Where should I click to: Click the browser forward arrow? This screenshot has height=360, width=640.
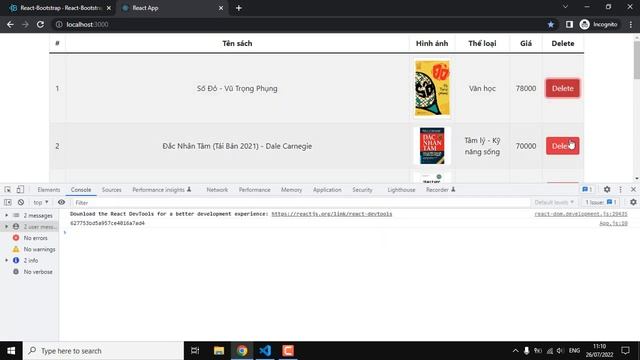25,24
